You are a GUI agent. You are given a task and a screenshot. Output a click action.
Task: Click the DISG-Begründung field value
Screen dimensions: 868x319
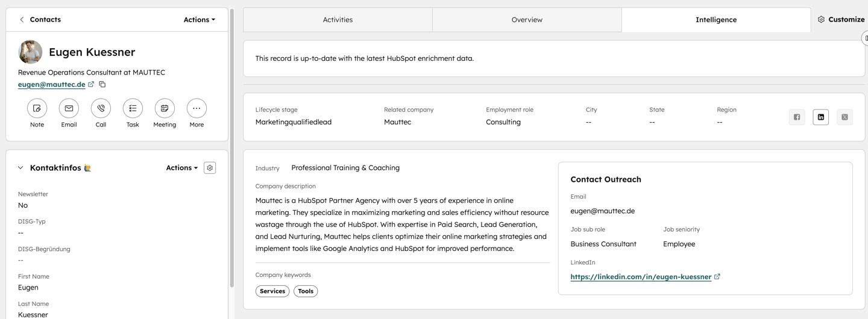tap(20, 261)
